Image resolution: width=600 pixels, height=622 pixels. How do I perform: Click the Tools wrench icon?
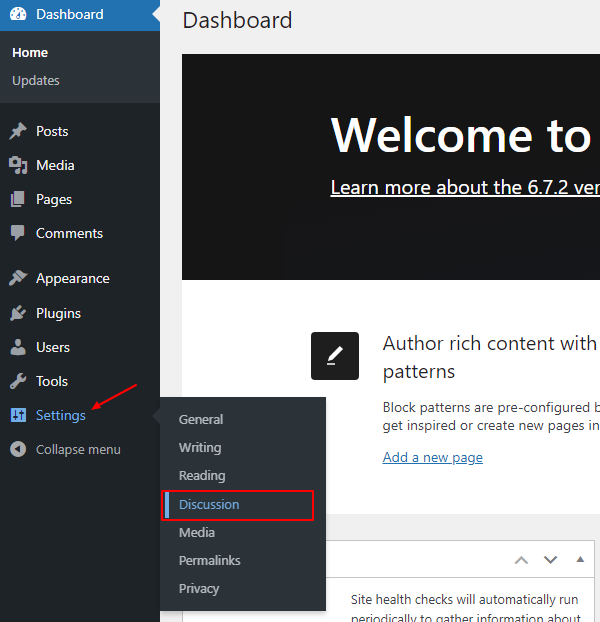tap(18, 381)
